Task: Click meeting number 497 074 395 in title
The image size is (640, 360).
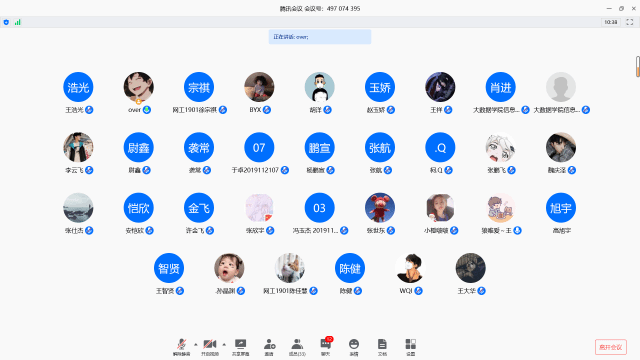Action: click(344, 9)
